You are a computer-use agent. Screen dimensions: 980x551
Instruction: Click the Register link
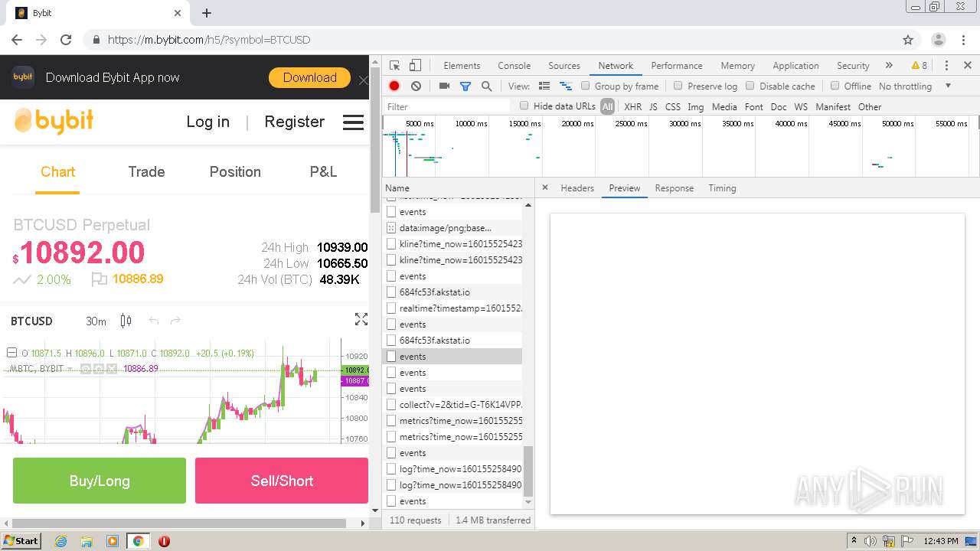[294, 122]
